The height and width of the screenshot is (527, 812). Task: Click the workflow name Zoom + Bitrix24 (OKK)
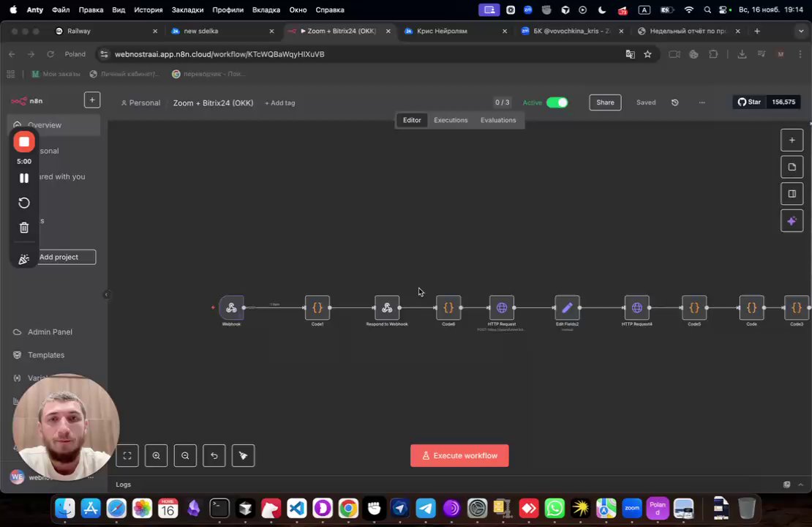pos(214,103)
